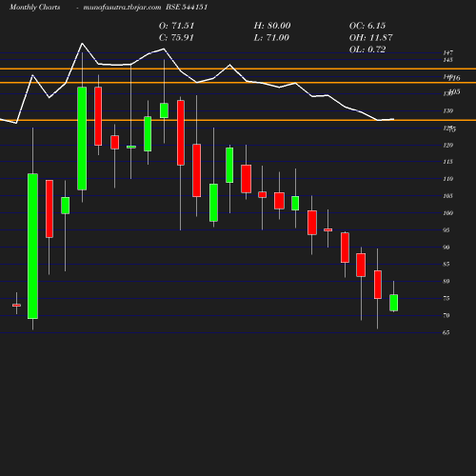Screen dimensions: 476x476
Task: Click the 130 price axis label
Action: click(448, 110)
